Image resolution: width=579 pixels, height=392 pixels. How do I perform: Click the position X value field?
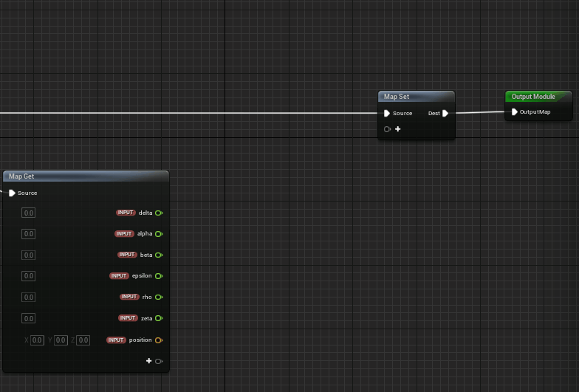point(37,340)
